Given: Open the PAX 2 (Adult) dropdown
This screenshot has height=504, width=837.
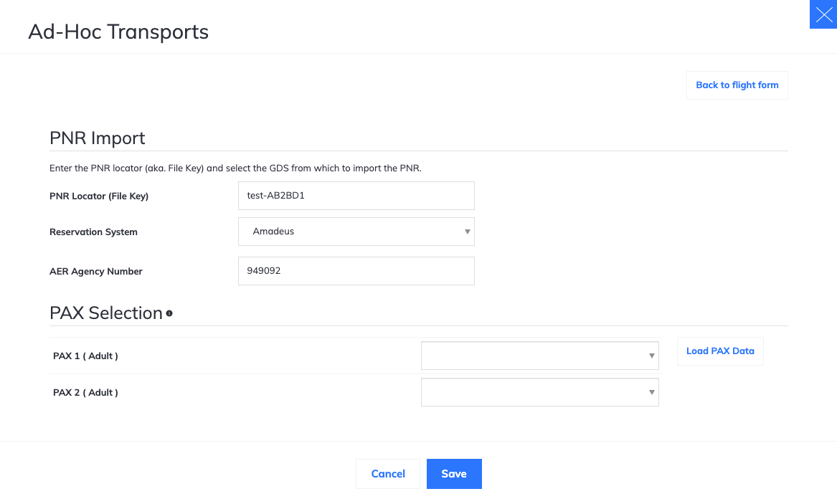Looking at the screenshot, I should point(539,393).
